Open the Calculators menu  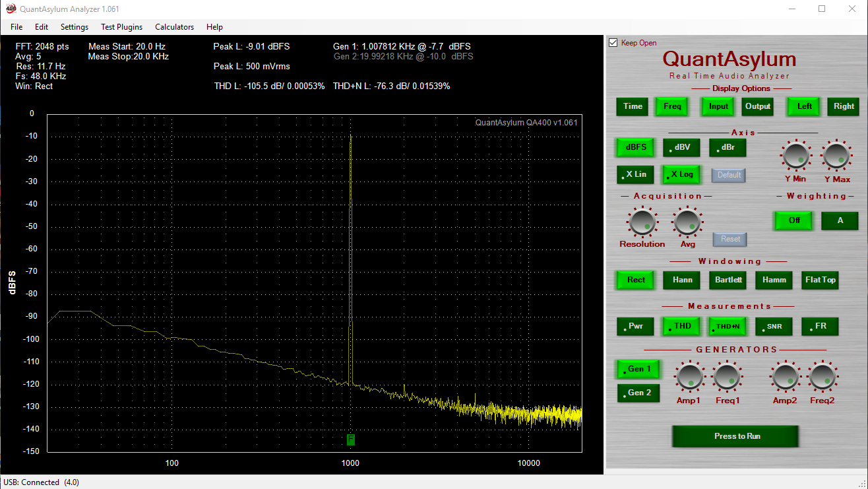point(175,27)
